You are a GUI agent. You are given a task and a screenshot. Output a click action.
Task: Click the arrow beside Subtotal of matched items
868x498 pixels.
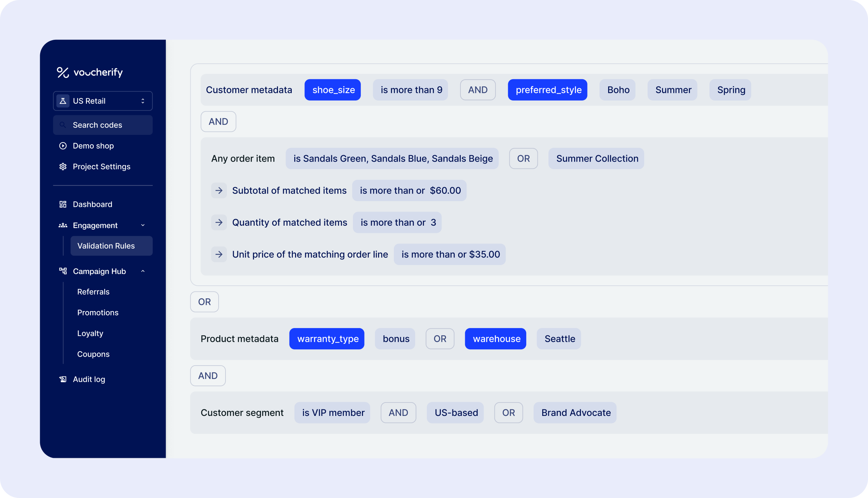click(x=219, y=191)
